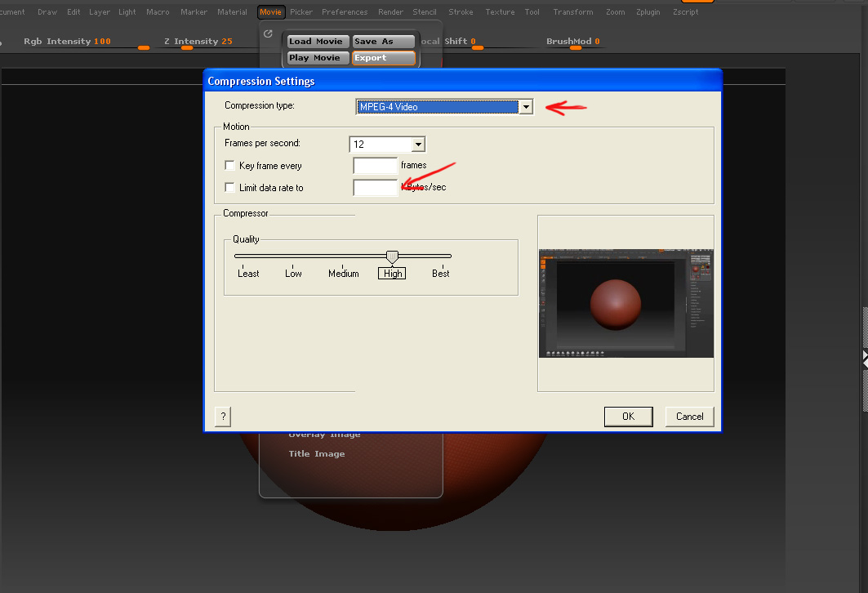This screenshot has width=868, height=593.
Task: Click the BrushMod slider
Action: 573,42
